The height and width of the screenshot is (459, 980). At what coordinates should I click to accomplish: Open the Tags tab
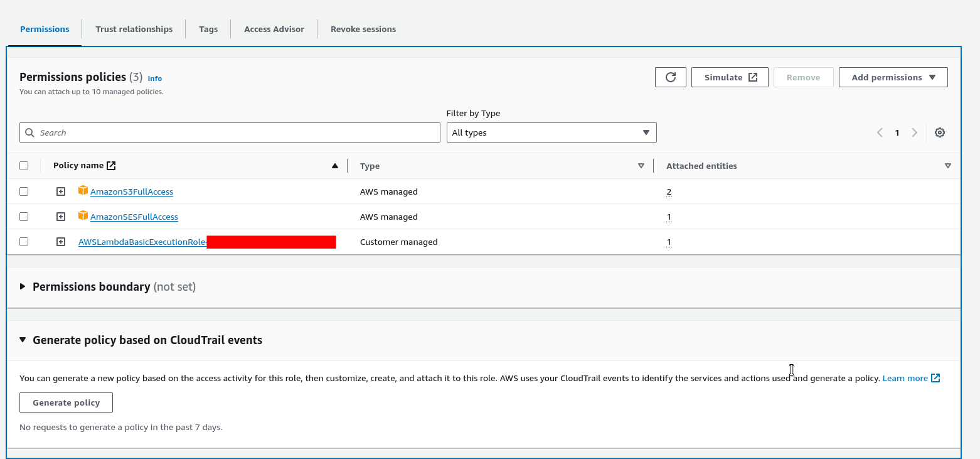pyautogui.click(x=208, y=29)
